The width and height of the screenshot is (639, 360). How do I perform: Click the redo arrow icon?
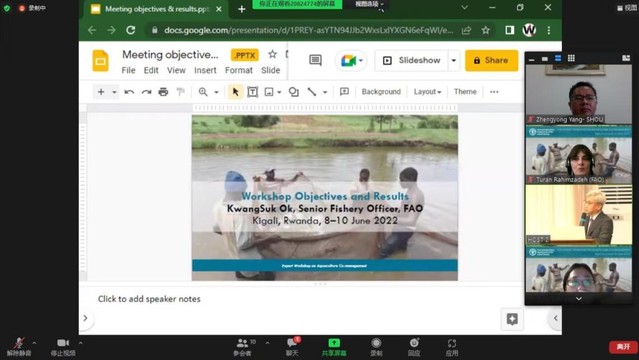pos(146,92)
